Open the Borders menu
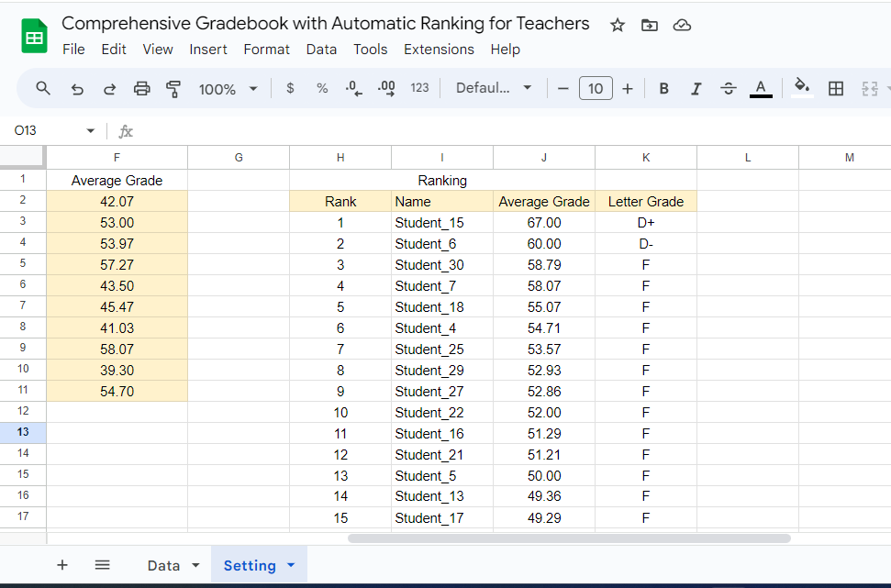Viewport: 891px width, 588px height. click(835, 88)
